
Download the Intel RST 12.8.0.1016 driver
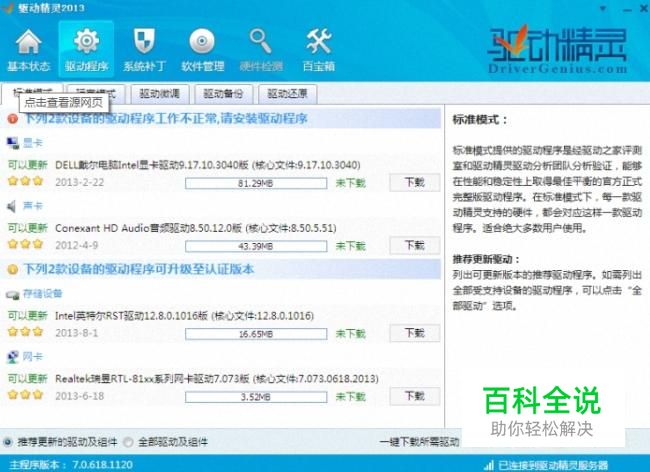pos(415,333)
